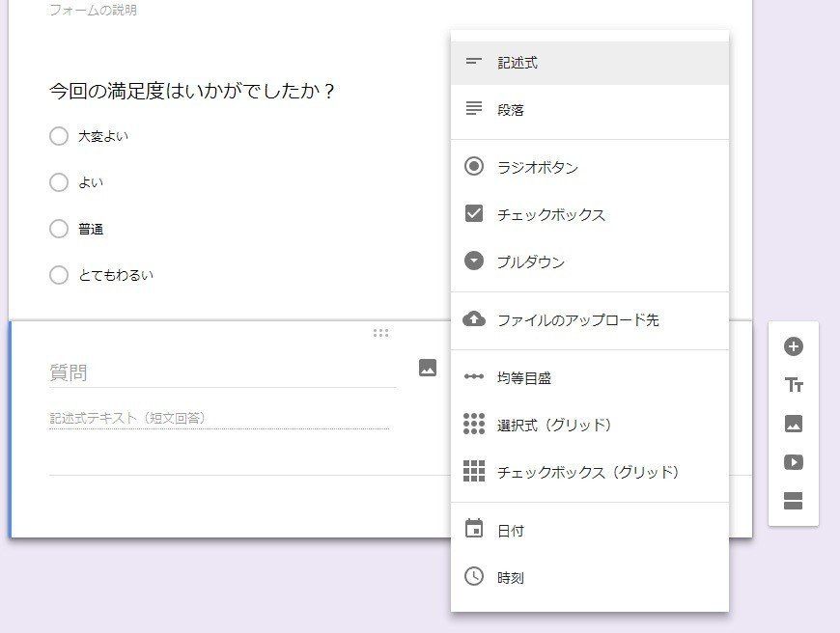Choose 時刻 question type
The image size is (840, 633).
tap(590, 577)
